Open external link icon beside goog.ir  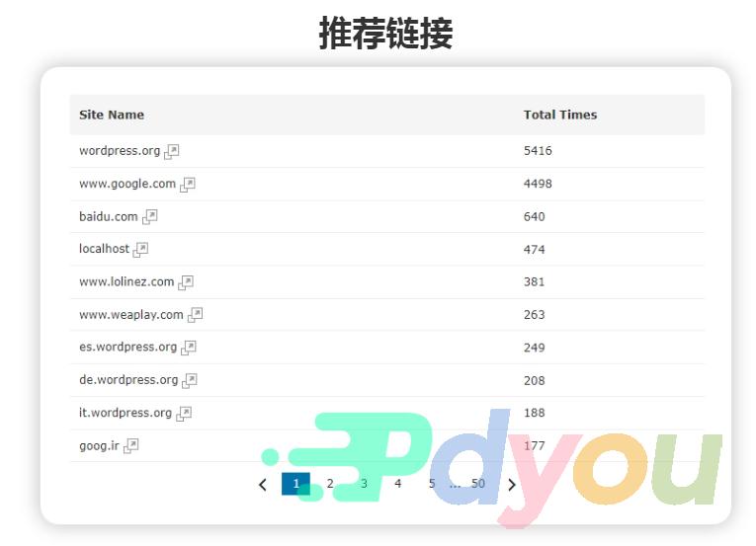131,445
